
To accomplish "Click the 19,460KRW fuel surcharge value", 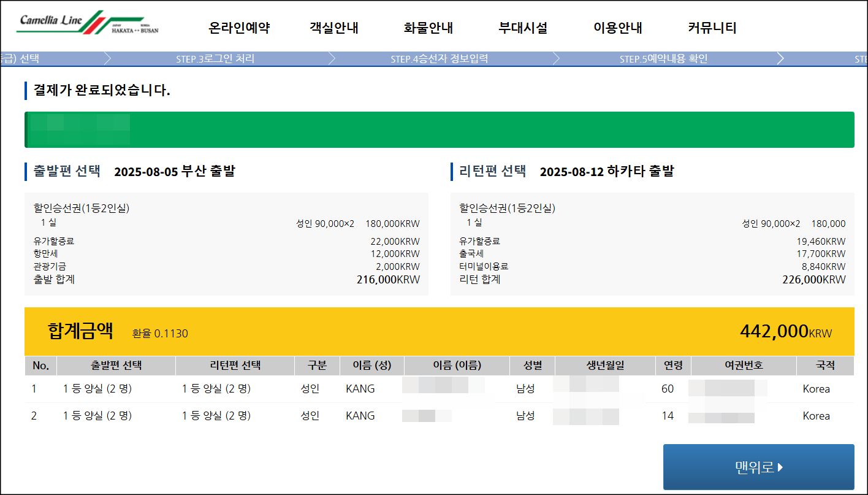I will pyautogui.click(x=821, y=242).
